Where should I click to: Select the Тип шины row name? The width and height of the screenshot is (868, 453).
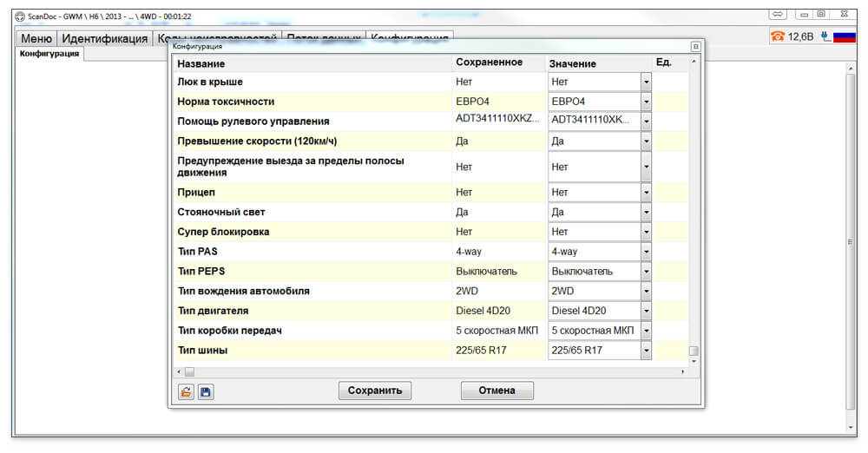point(202,351)
